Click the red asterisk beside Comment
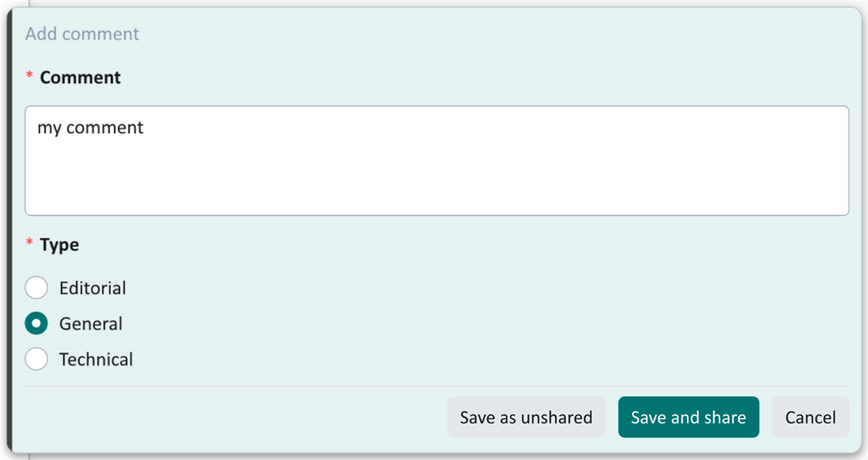The image size is (868, 460). tap(30, 76)
